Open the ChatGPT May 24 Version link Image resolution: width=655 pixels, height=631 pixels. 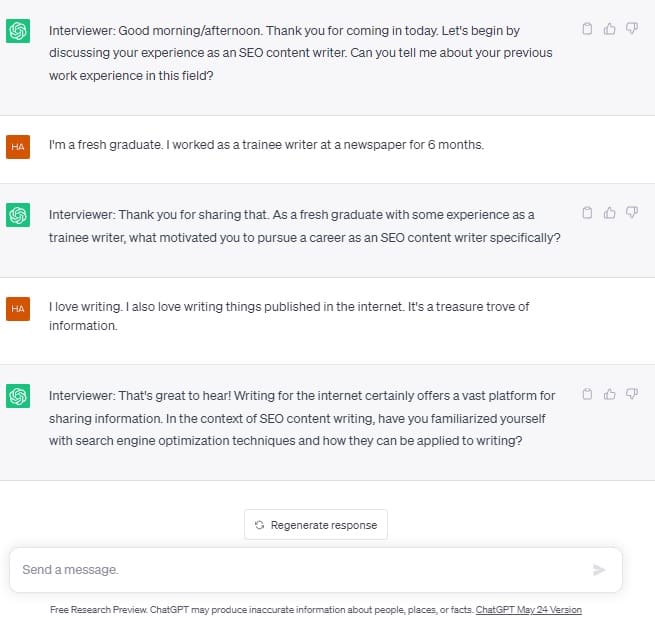pos(528,610)
